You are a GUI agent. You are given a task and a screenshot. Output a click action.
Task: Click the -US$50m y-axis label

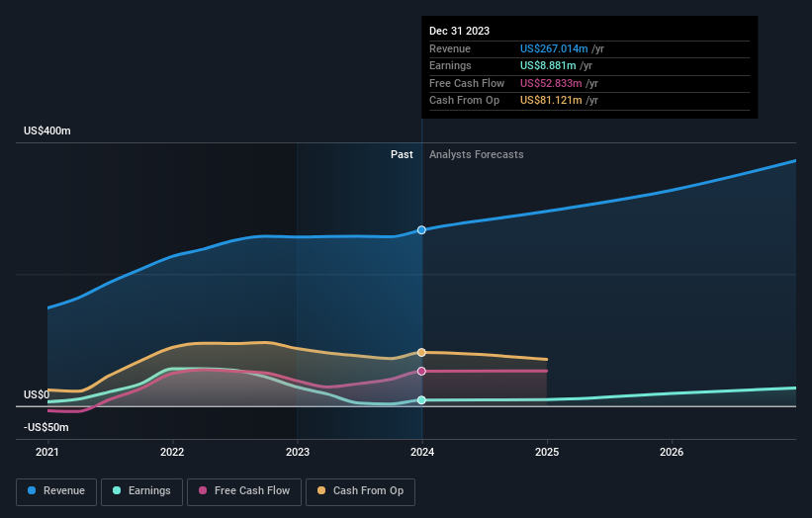46,427
